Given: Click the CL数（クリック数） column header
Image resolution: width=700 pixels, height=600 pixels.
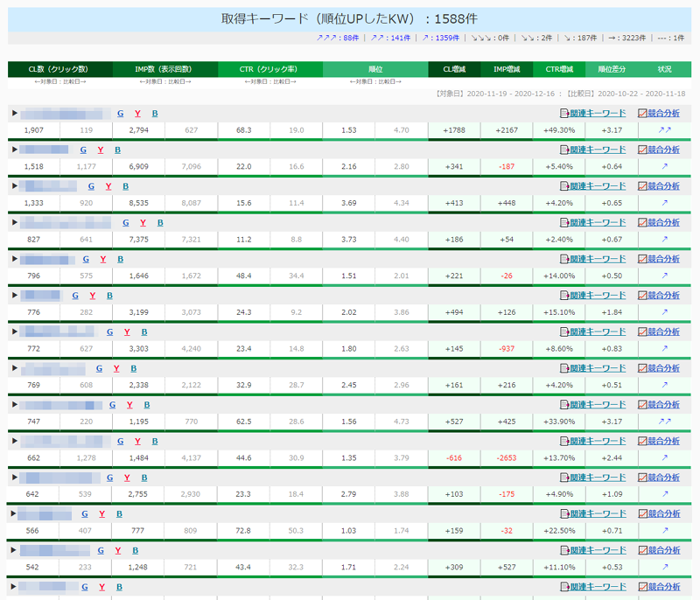Looking at the screenshot, I should 59,69.
